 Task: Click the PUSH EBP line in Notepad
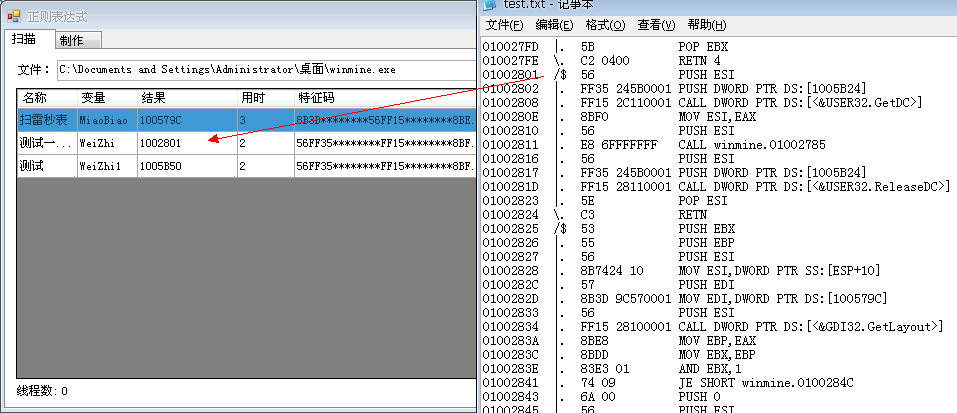609,243
